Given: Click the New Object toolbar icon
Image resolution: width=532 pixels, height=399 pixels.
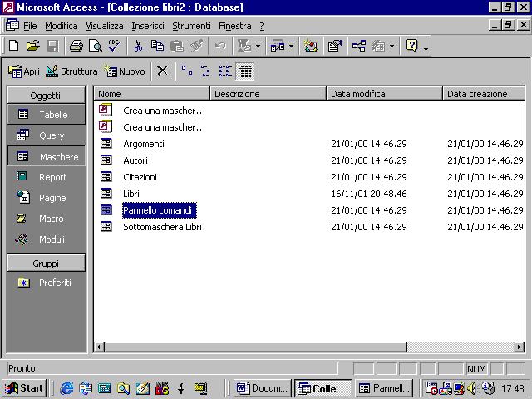Looking at the screenshot, I should pyautogui.click(x=378, y=46).
